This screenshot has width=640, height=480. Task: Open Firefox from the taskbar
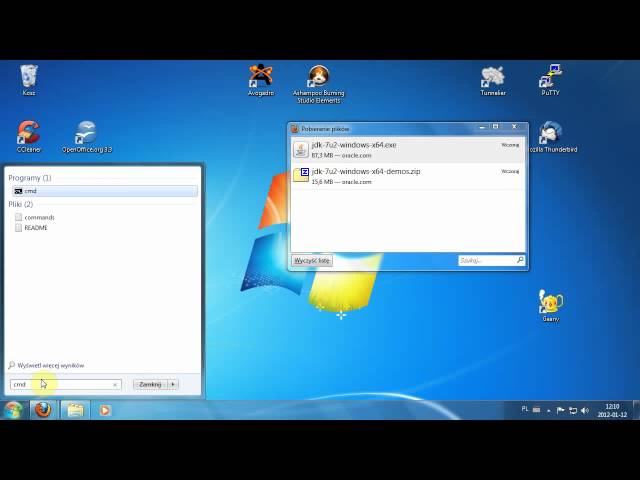pos(43,410)
